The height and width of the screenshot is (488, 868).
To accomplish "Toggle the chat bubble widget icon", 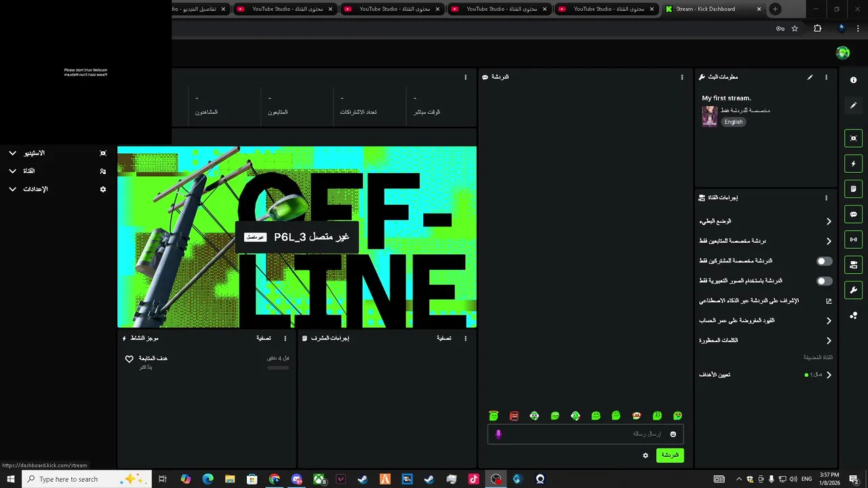I will coord(853,214).
